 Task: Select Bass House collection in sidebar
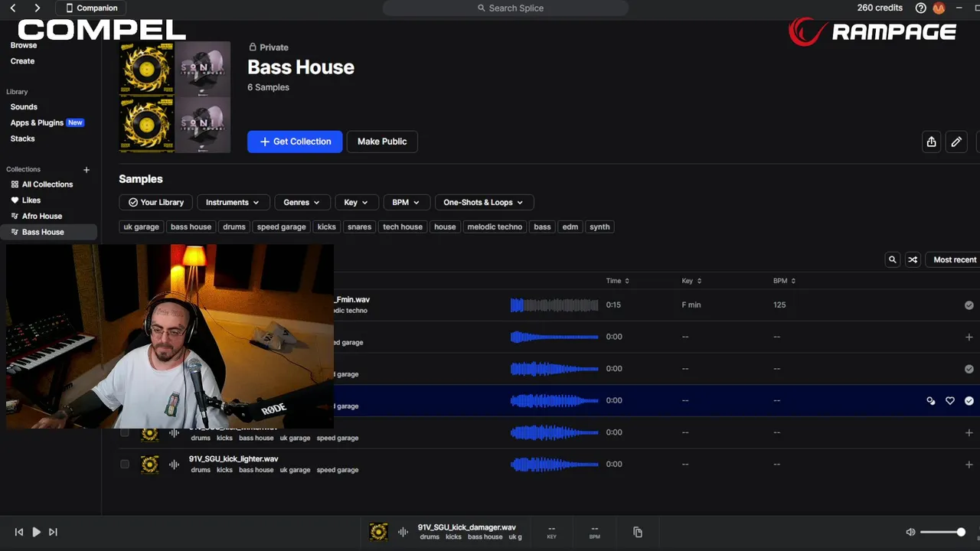[x=49, y=232]
